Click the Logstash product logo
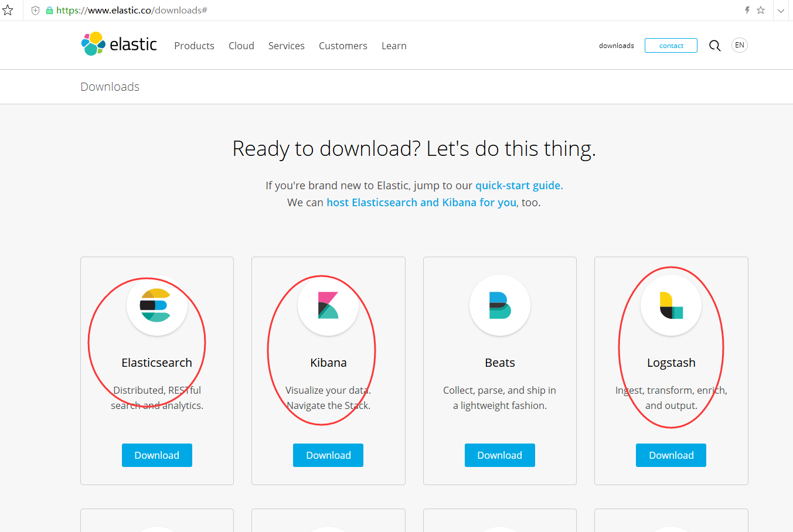Viewport: 793px width, 532px height. click(671, 305)
